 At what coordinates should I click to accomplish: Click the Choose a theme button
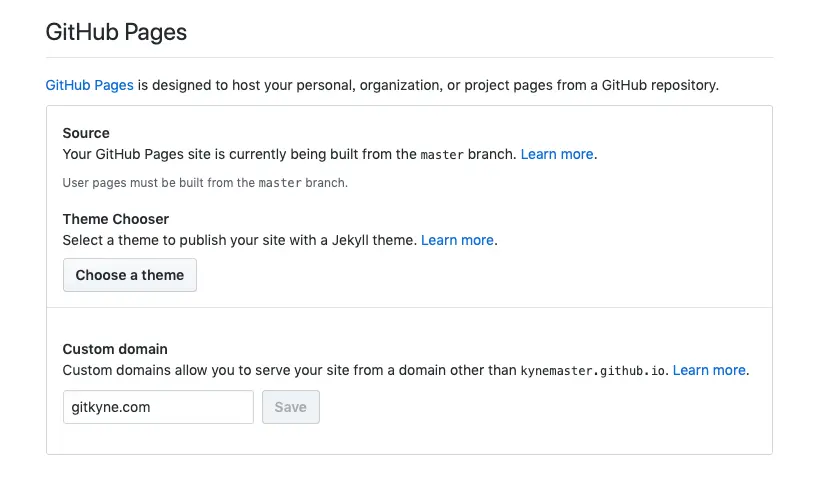pos(130,275)
